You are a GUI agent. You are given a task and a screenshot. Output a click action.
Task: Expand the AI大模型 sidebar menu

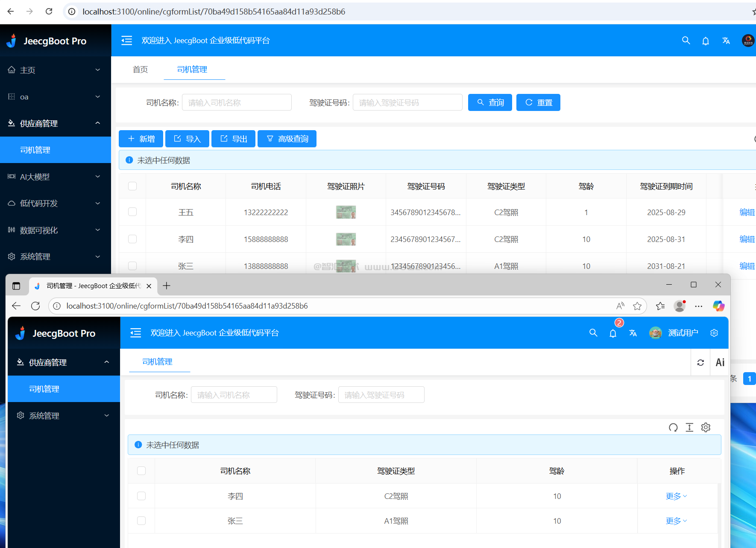(56, 177)
